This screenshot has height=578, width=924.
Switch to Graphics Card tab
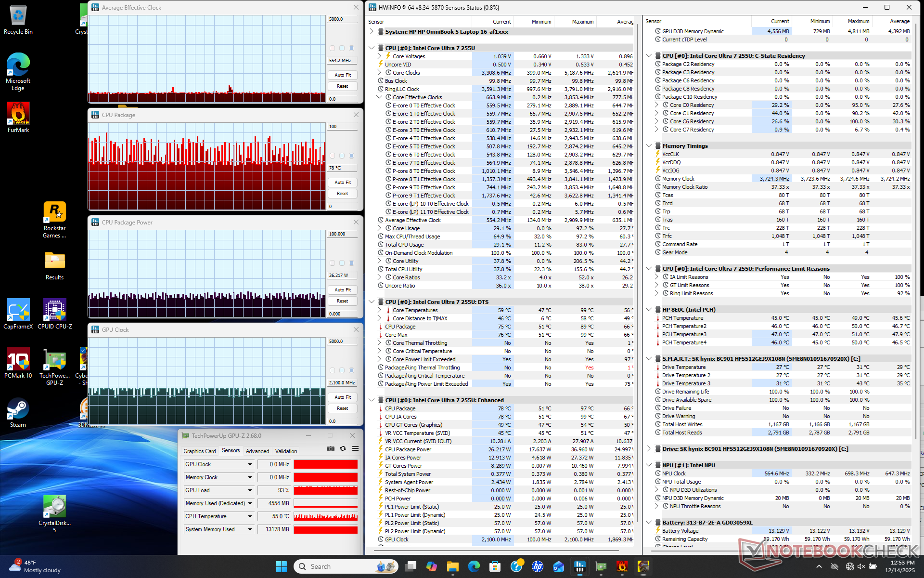coord(199,451)
